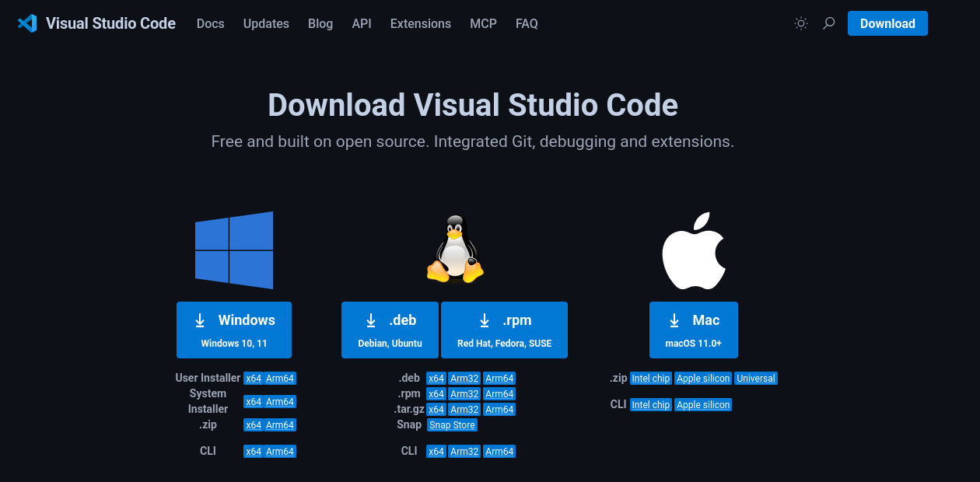Choose the Snap Store link
The width and height of the screenshot is (980, 482).
(x=452, y=425)
